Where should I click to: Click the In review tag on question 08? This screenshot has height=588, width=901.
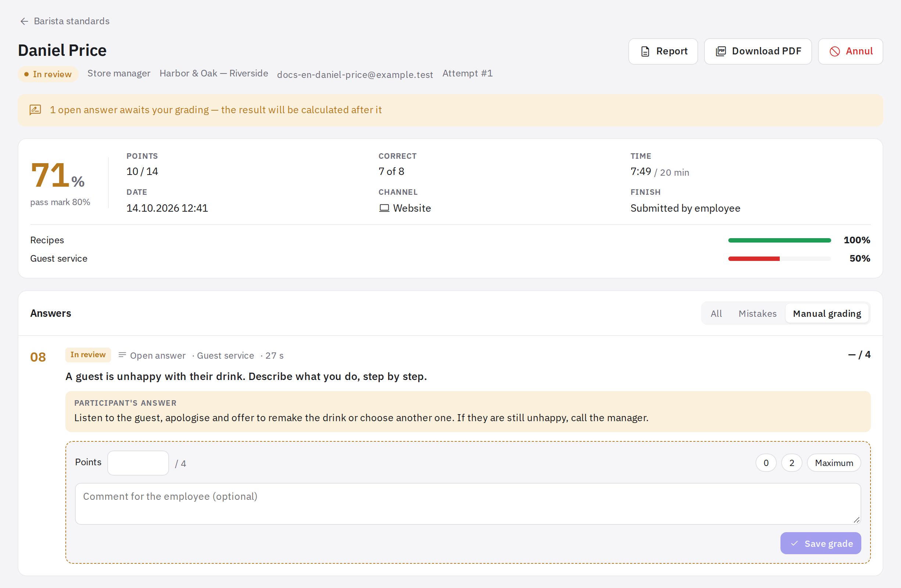pyautogui.click(x=88, y=355)
